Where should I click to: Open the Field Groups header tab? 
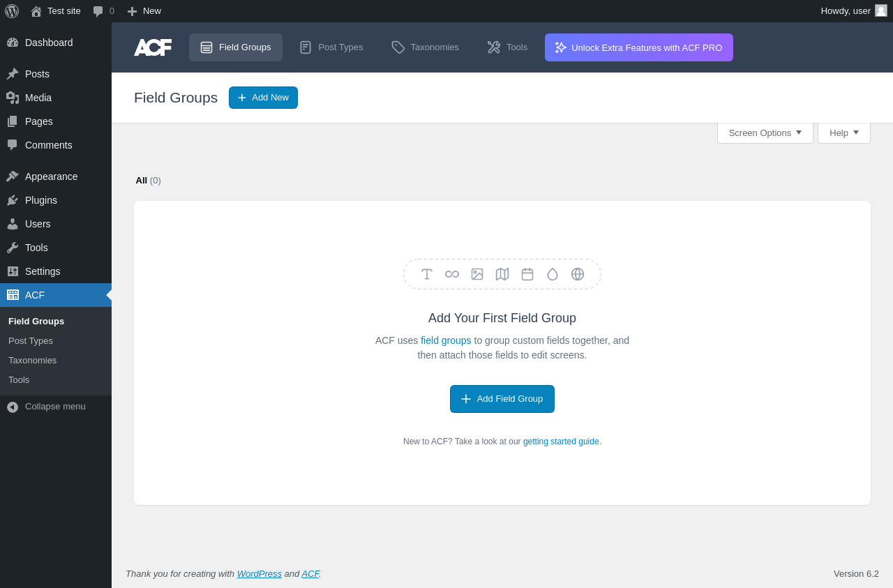[236, 47]
